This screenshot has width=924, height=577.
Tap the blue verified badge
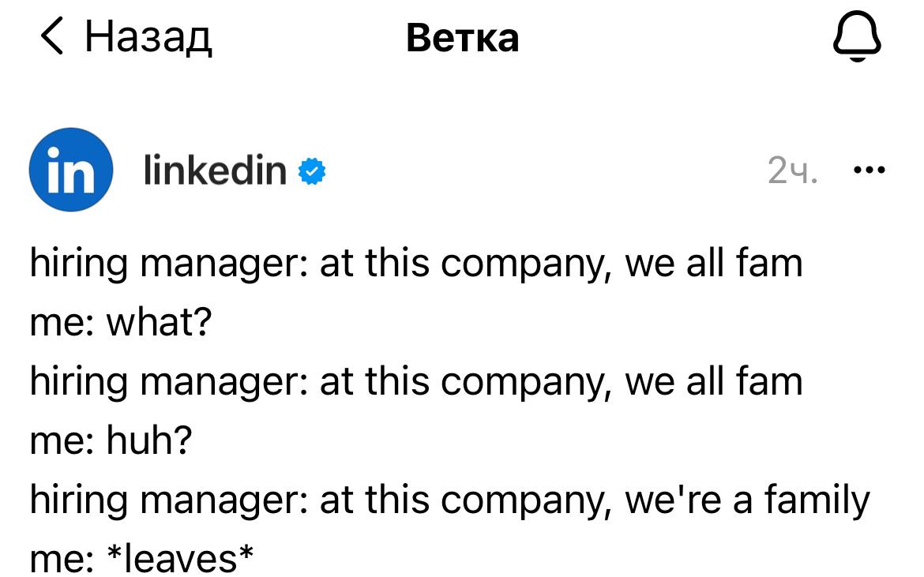(313, 171)
